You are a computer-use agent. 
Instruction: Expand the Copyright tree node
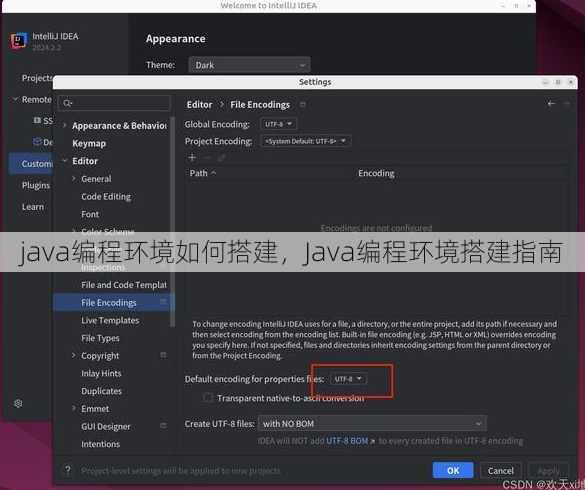74,355
